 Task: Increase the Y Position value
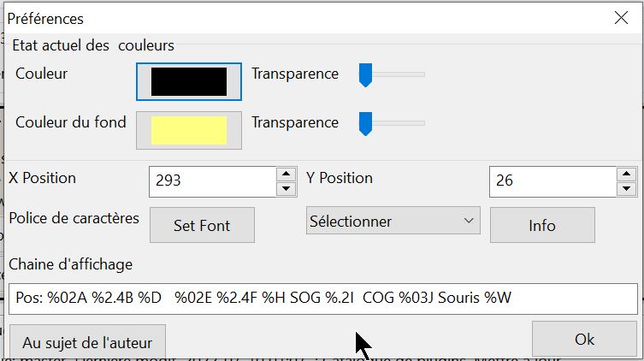627,174
